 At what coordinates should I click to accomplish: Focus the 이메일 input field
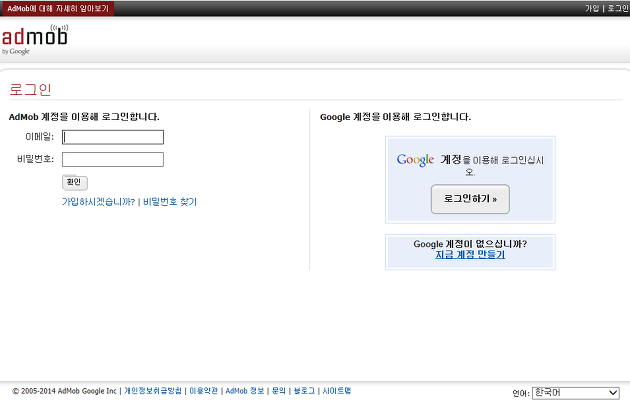point(113,137)
